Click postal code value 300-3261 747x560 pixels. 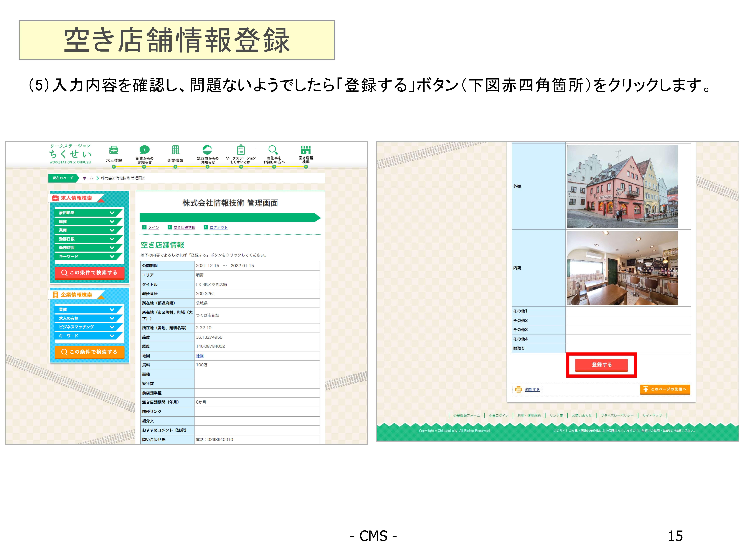point(205,294)
